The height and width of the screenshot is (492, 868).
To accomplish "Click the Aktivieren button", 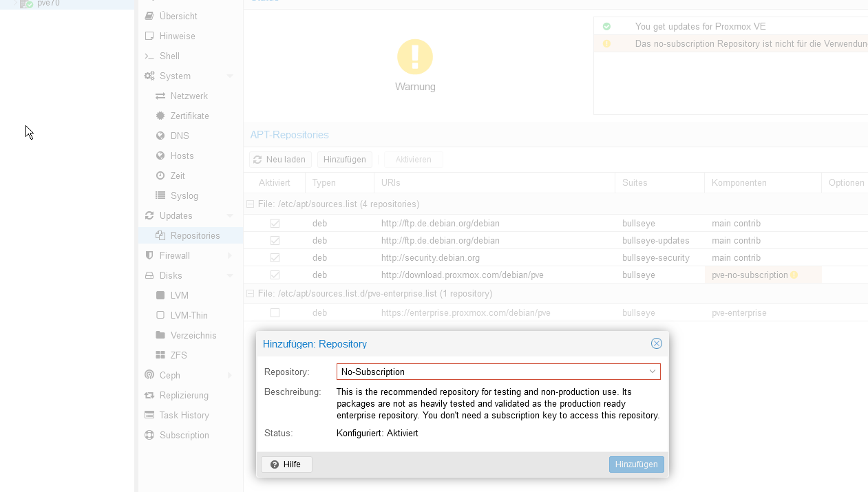I will coord(413,160).
